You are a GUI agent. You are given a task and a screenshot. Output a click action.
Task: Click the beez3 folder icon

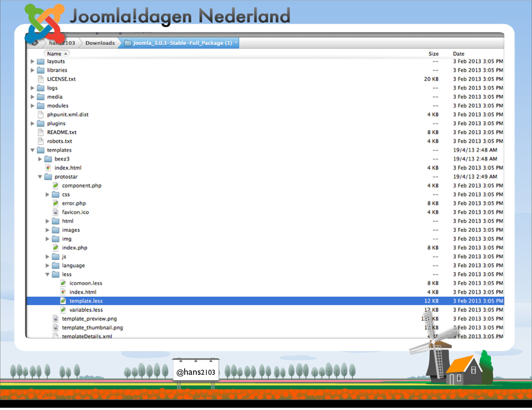48,159
